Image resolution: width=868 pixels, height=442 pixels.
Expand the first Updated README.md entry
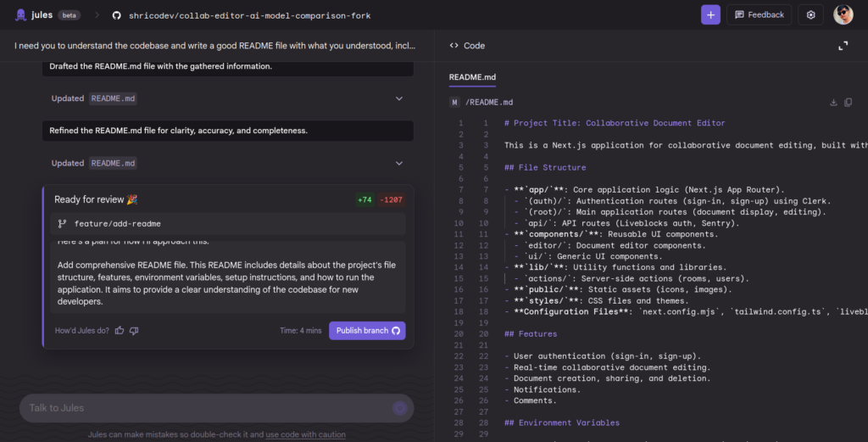(x=399, y=98)
